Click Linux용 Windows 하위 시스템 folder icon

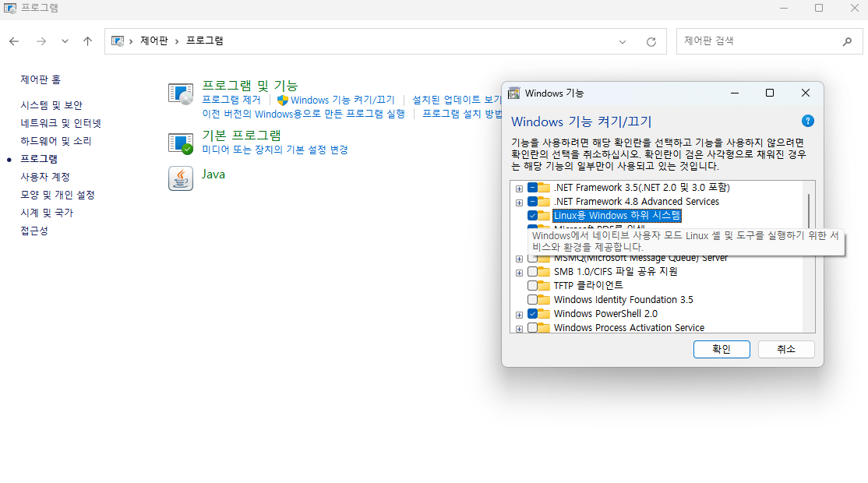click(x=544, y=216)
